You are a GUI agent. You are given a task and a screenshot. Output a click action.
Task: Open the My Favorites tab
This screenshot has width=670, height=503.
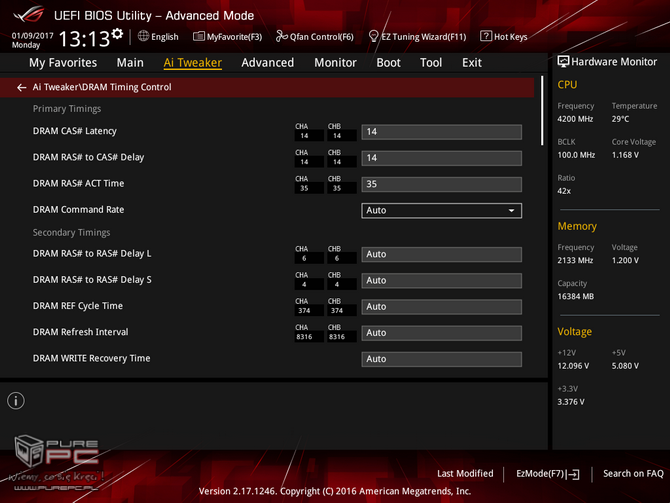point(63,63)
